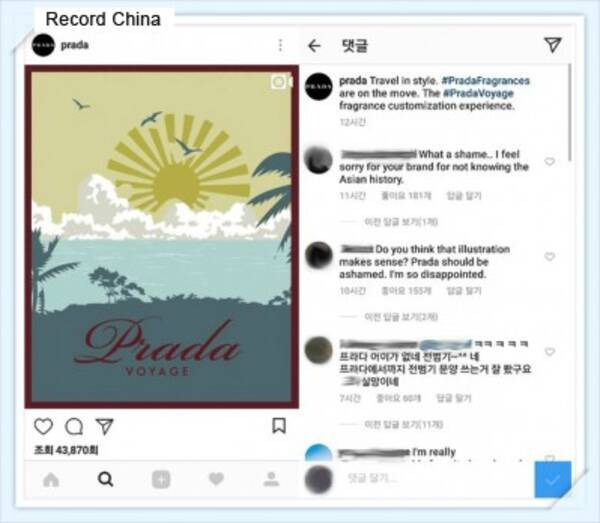600x523 pixels.
Task: Open comments via speech bubble icon
Action: (x=74, y=426)
